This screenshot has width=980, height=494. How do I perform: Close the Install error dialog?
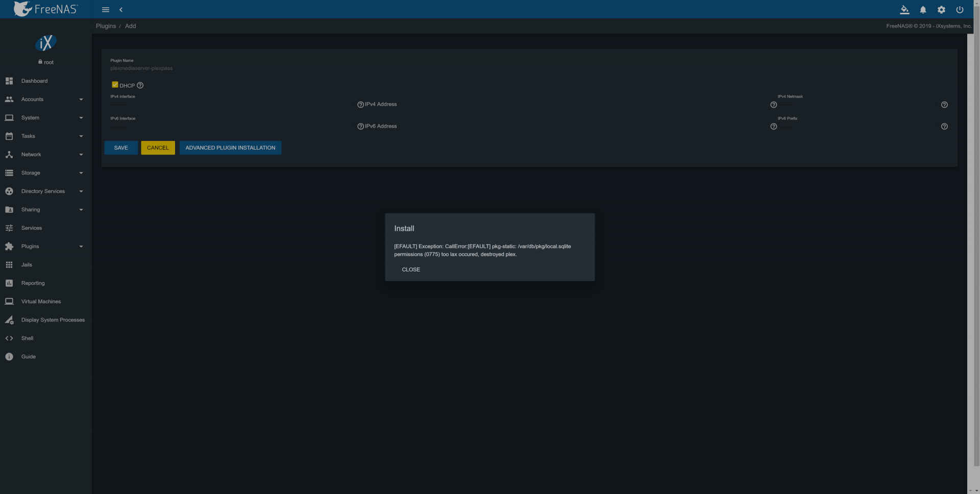[411, 269]
